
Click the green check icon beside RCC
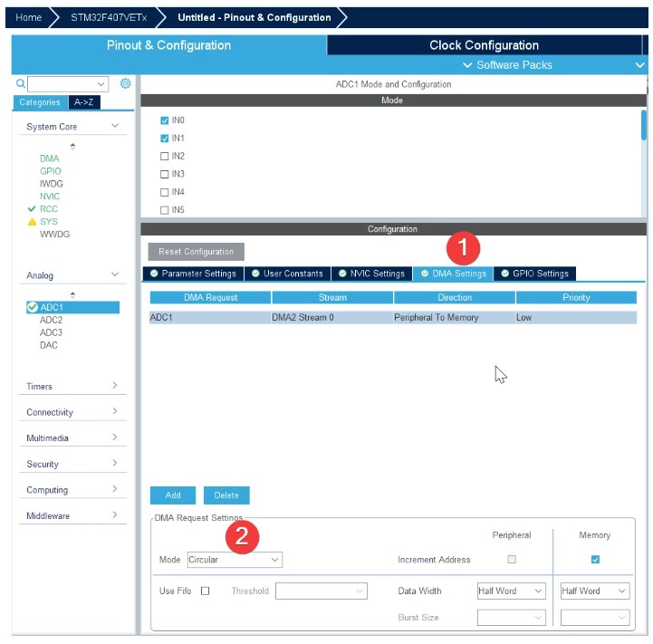click(x=32, y=208)
